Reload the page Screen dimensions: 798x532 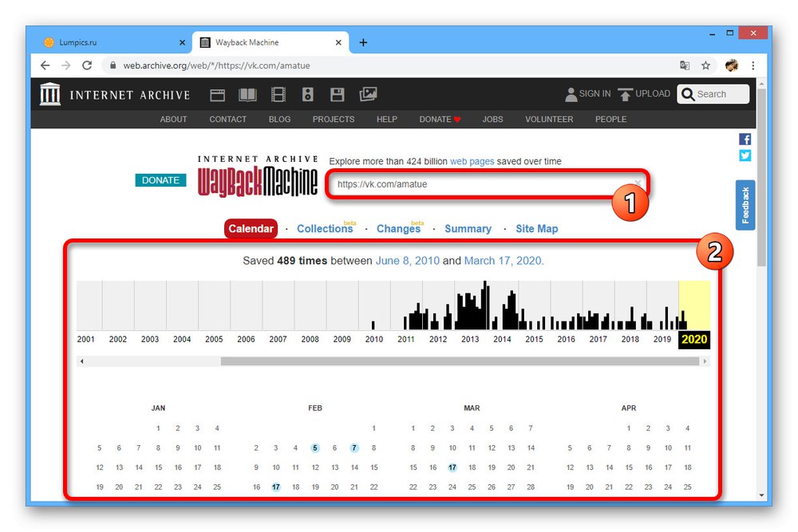[x=87, y=65]
